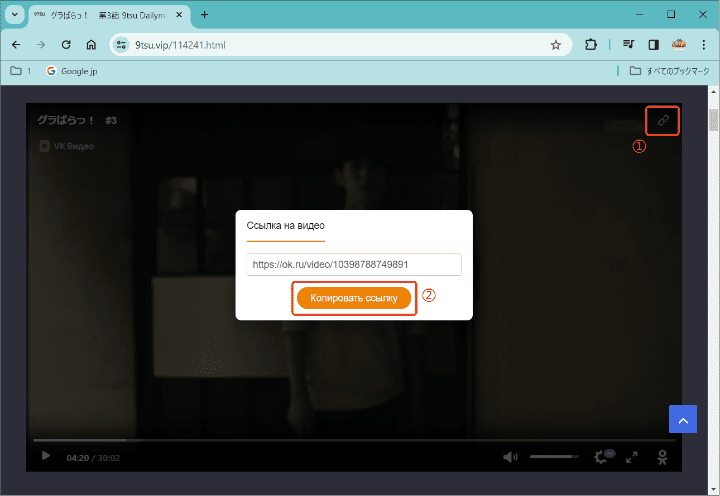
Task: Open the bookmarks folder named 1
Action: (21, 71)
